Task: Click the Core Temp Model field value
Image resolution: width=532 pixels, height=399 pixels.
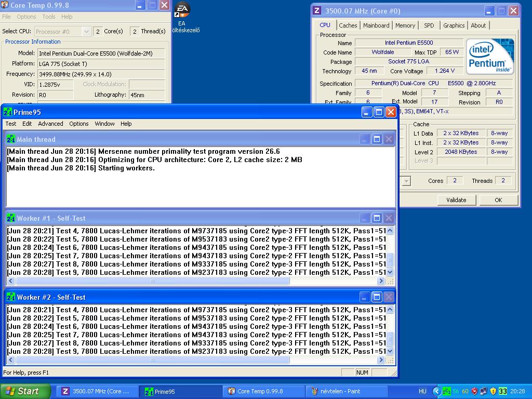Action: coord(101,54)
